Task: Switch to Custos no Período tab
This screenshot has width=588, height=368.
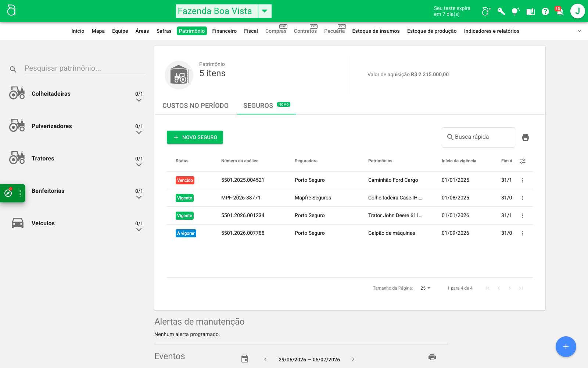Action: [x=196, y=106]
